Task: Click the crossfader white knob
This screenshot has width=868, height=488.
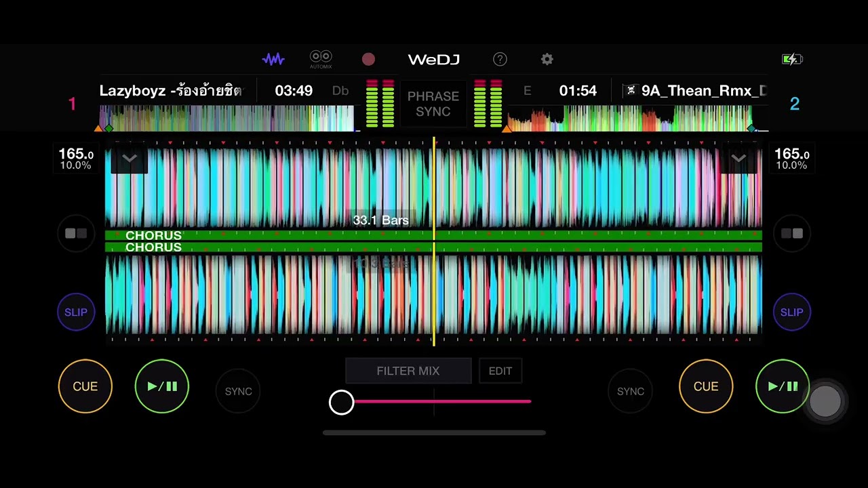Action: point(342,402)
